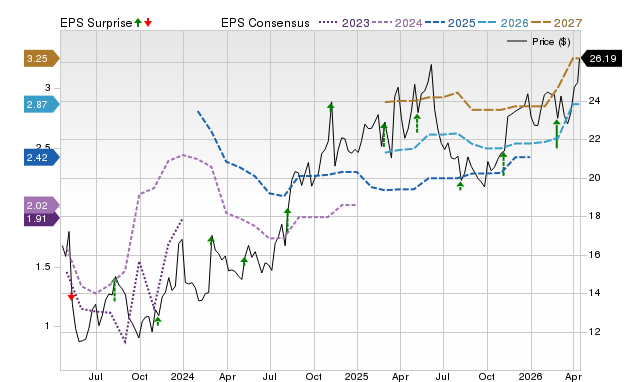Click the Apr label right after 2025
The width and height of the screenshot is (640, 382).
400,377
